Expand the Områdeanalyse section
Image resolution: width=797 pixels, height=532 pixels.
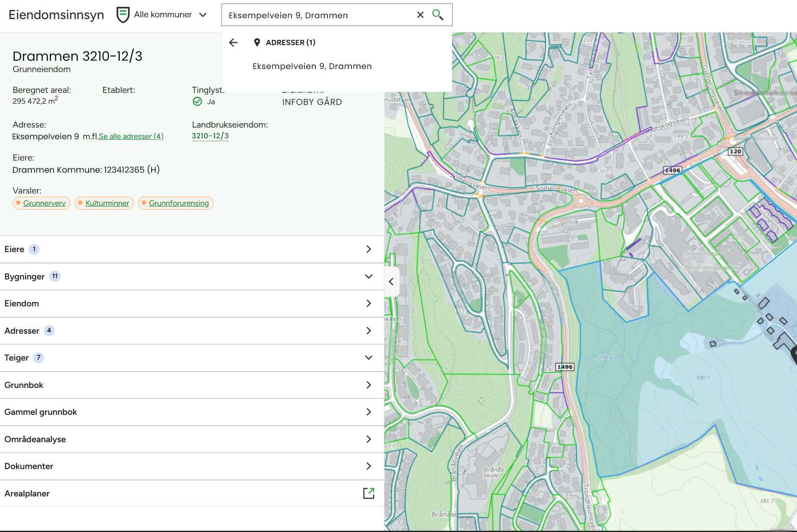pos(192,439)
